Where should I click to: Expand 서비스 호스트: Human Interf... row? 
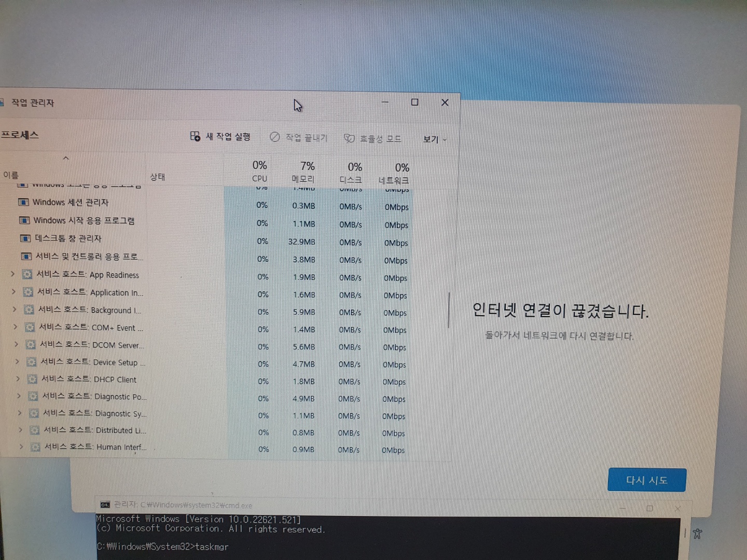[21, 446]
